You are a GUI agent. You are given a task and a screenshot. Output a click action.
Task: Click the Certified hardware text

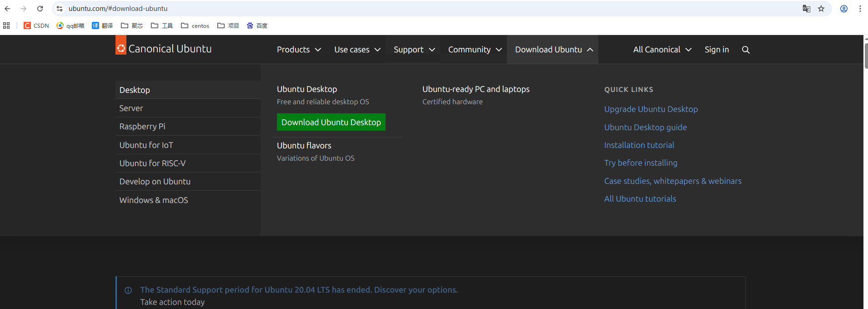452,102
